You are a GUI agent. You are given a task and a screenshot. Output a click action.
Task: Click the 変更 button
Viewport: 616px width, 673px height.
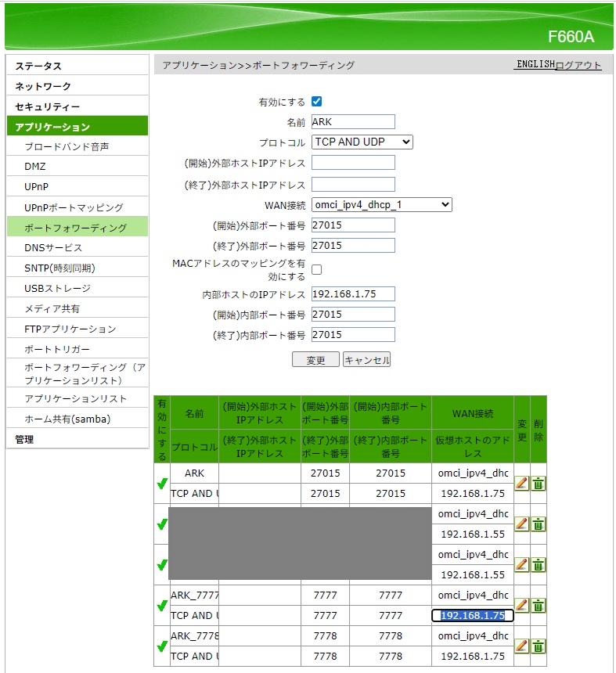315,360
